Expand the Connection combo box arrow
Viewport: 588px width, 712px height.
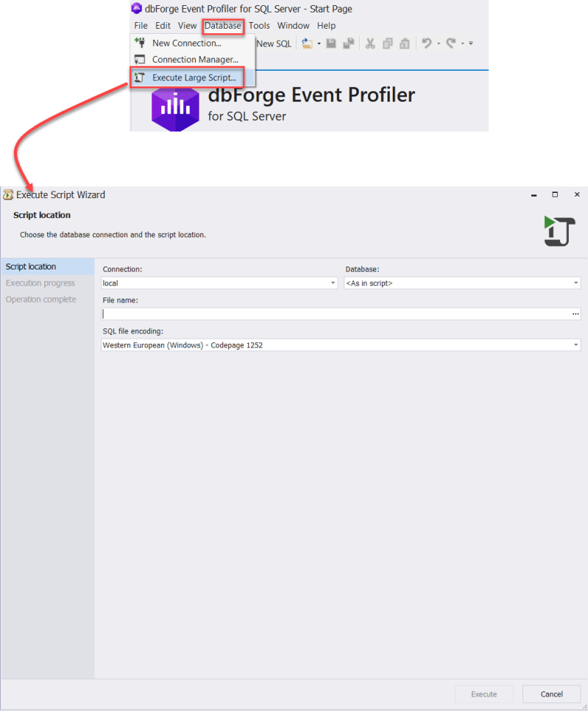click(333, 283)
